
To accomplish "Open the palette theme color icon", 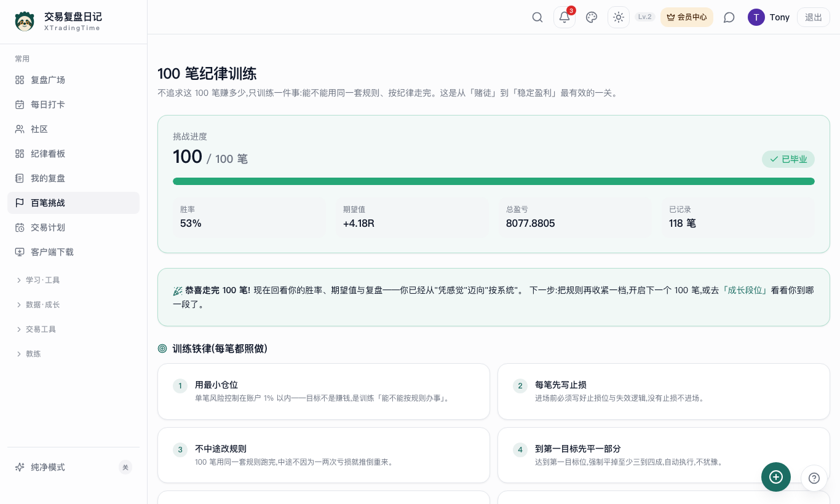I will (592, 17).
